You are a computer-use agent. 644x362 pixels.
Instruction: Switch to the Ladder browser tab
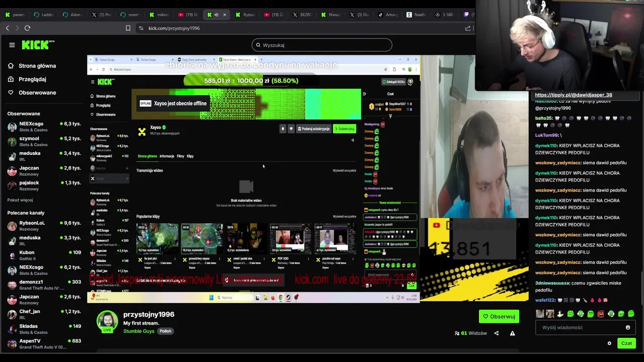click(x=44, y=15)
